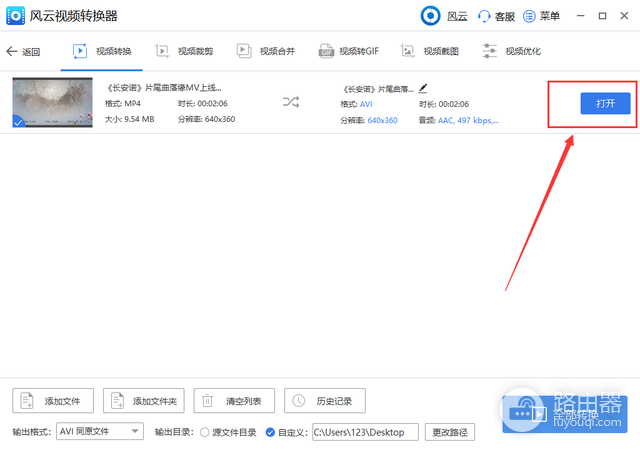The image size is (640, 450).
Task: Open the 菜单 menu icon
Action: [x=529, y=16]
